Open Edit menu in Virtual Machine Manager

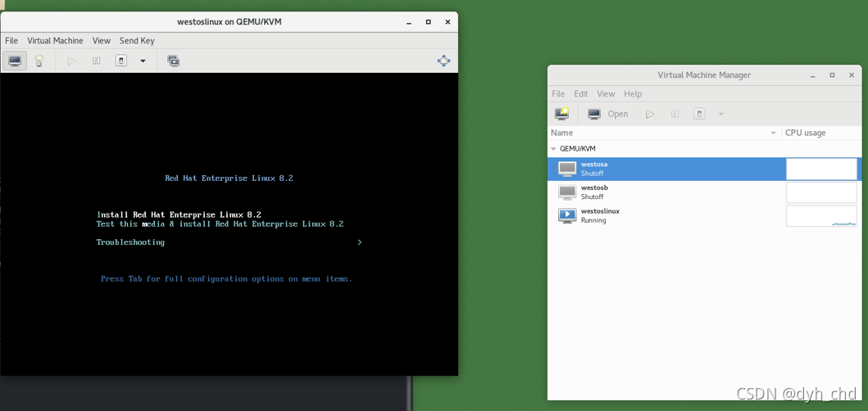tap(580, 93)
